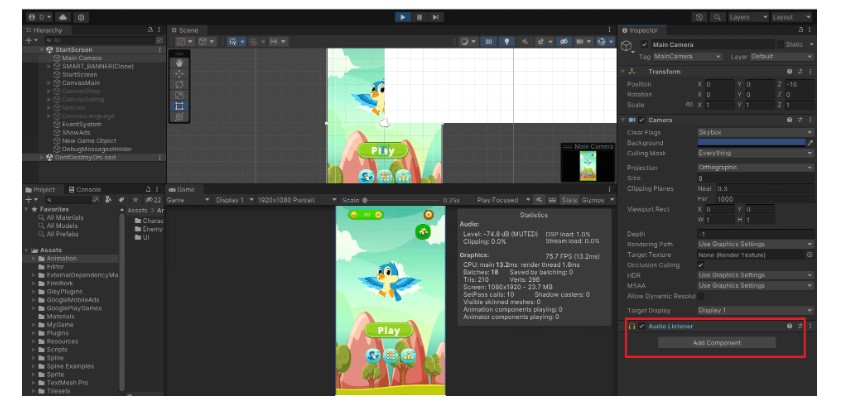This screenshot has height=406, width=847.
Task: Select the Game tab
Action: tap(182, 190)
